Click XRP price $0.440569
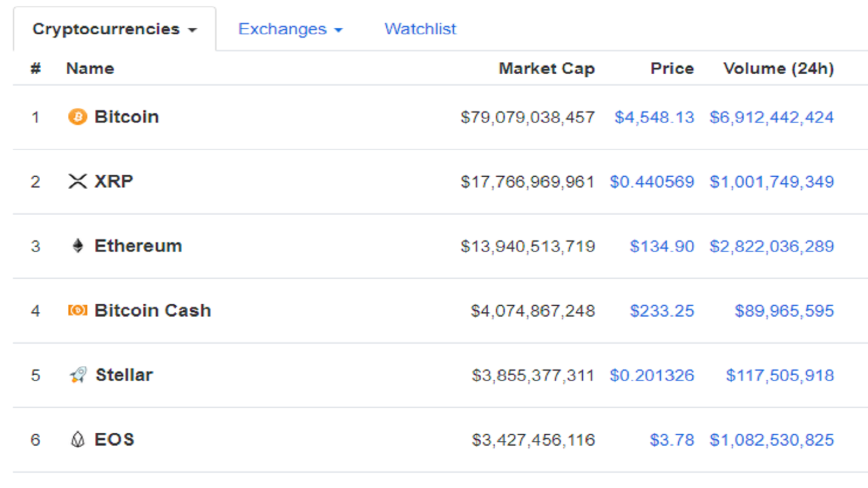 pyautogui.click(x=652, y=182)
